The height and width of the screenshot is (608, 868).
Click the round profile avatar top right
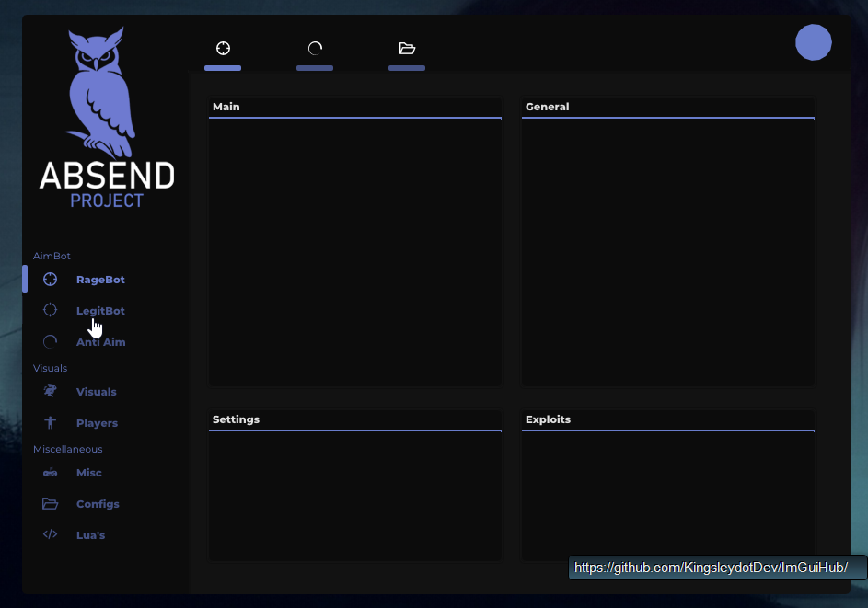pos(813,42)
